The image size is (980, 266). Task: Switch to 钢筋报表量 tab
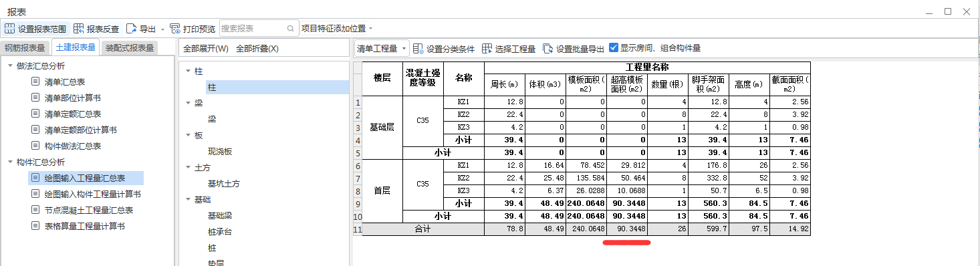25,48
